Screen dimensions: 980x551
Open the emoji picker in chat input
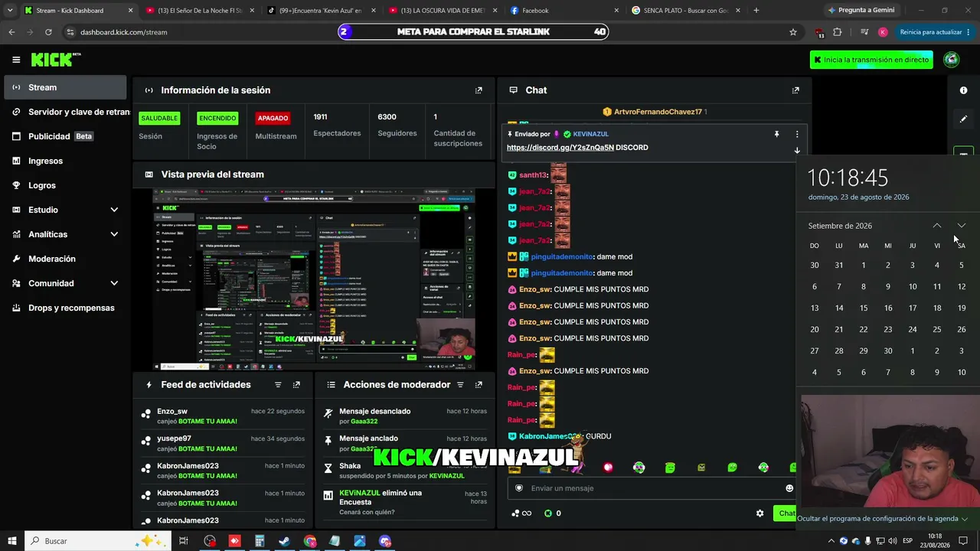(x=789, y=488)
